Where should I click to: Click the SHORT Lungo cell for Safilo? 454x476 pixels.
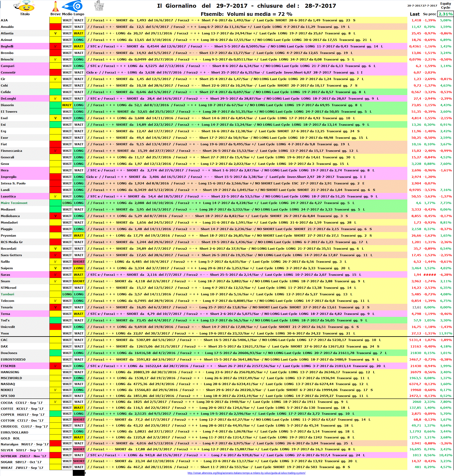pyautogui.click(x=79, y=262)
